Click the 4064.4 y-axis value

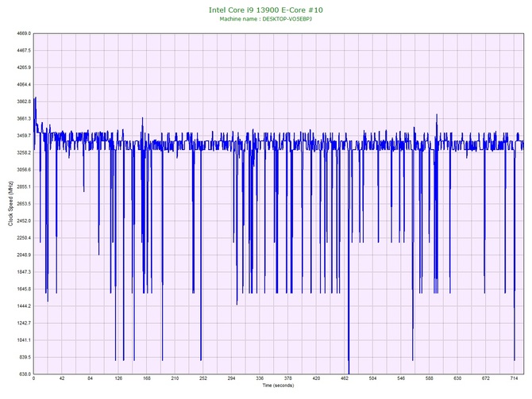24,84
